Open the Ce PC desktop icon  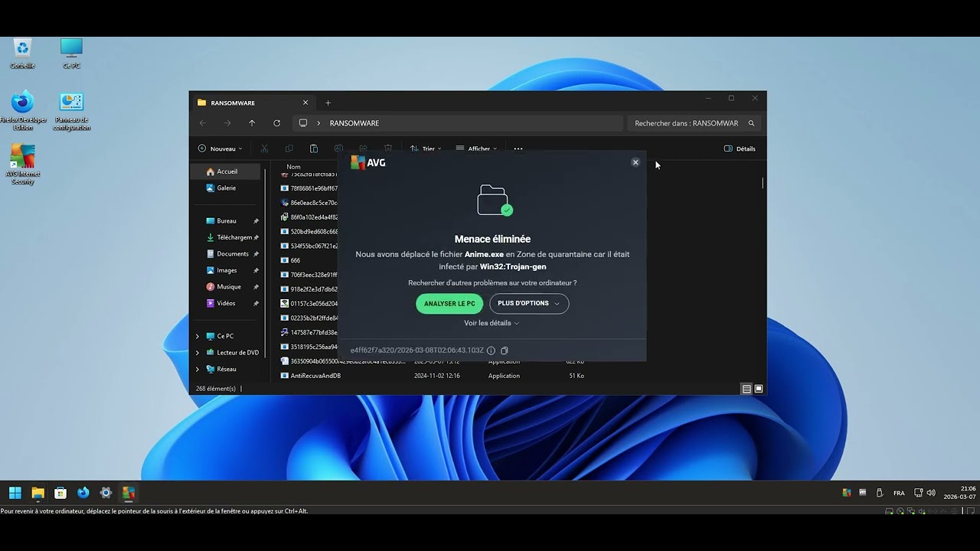(71, 54)
